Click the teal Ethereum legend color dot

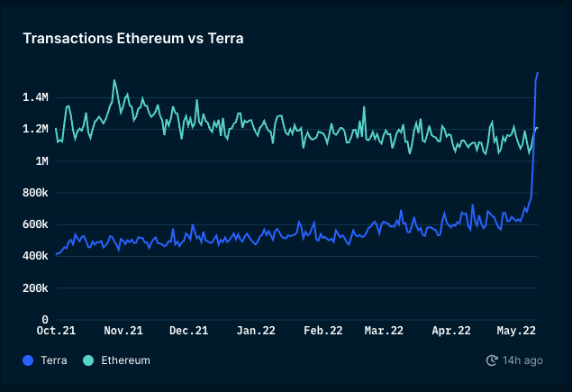click(x=88, y=360)
